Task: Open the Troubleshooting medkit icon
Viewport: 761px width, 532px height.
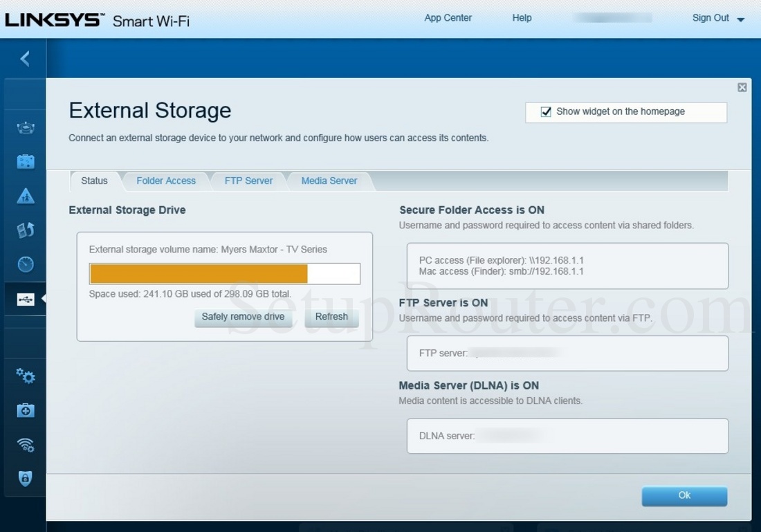Action: pyautogui.click(x=26, y=410)
